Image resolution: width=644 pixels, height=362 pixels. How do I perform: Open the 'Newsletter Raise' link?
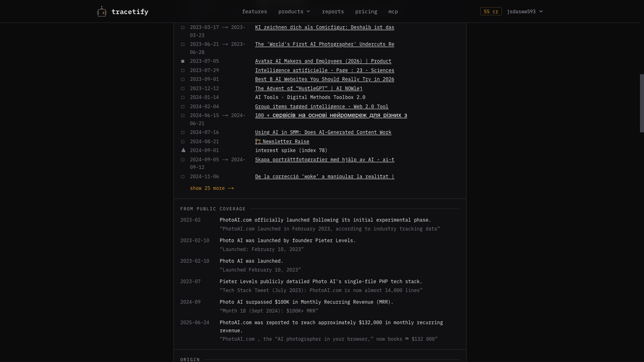282,142
